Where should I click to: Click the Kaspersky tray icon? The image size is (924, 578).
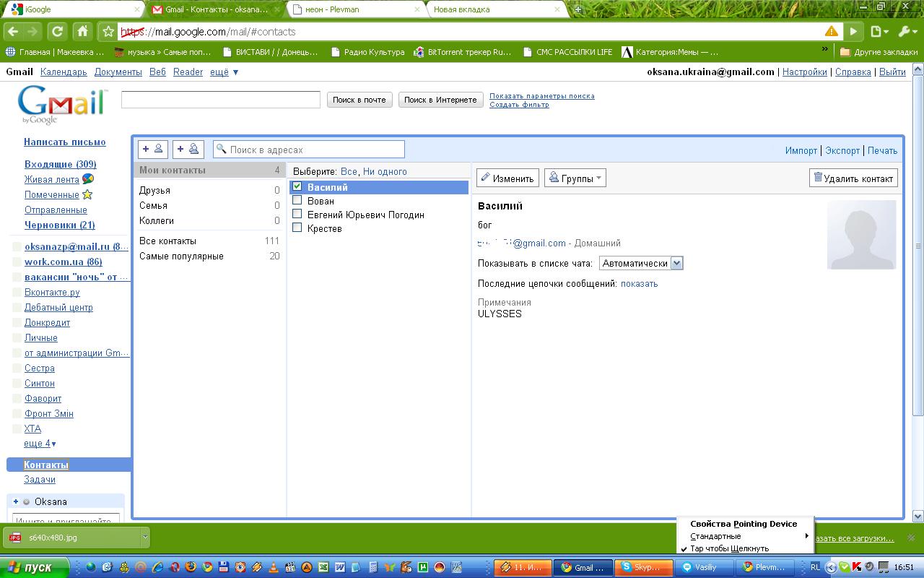pyautogui.click(x=857, y=568)
